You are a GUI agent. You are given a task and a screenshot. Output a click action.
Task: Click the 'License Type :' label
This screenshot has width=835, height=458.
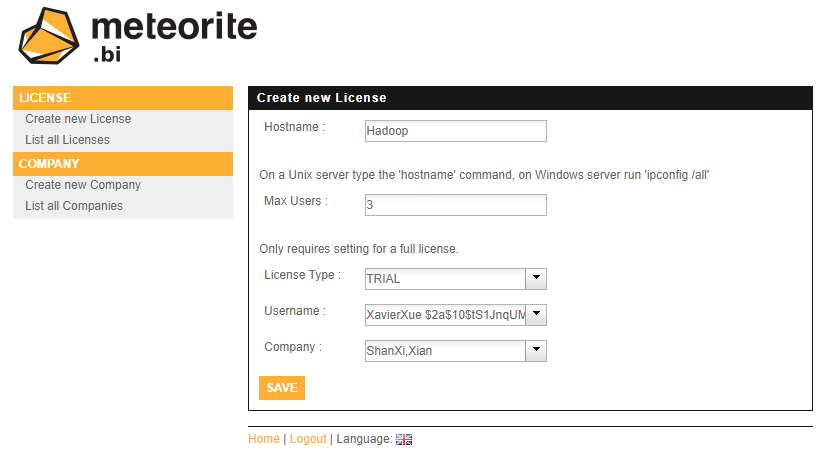(302, 275)
